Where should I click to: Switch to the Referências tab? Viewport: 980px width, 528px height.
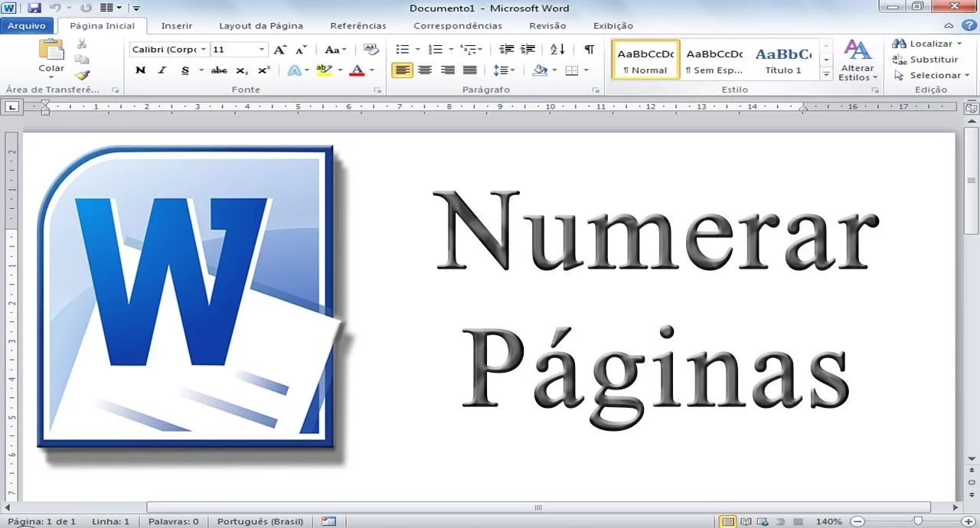coord(358,25)
